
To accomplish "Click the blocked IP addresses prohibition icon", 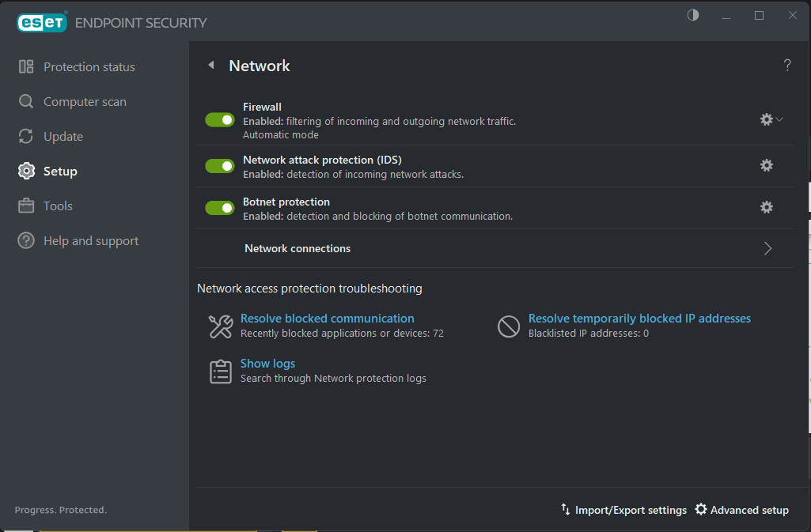I will click(x=509, y=326).
